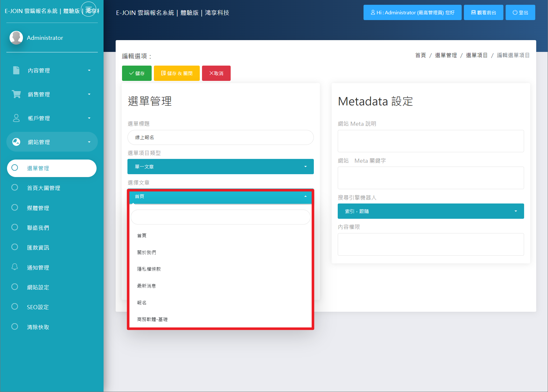Click the globe icon for 網站管理
The width and height of the screenshot is (548, 392).
(16, 142)
